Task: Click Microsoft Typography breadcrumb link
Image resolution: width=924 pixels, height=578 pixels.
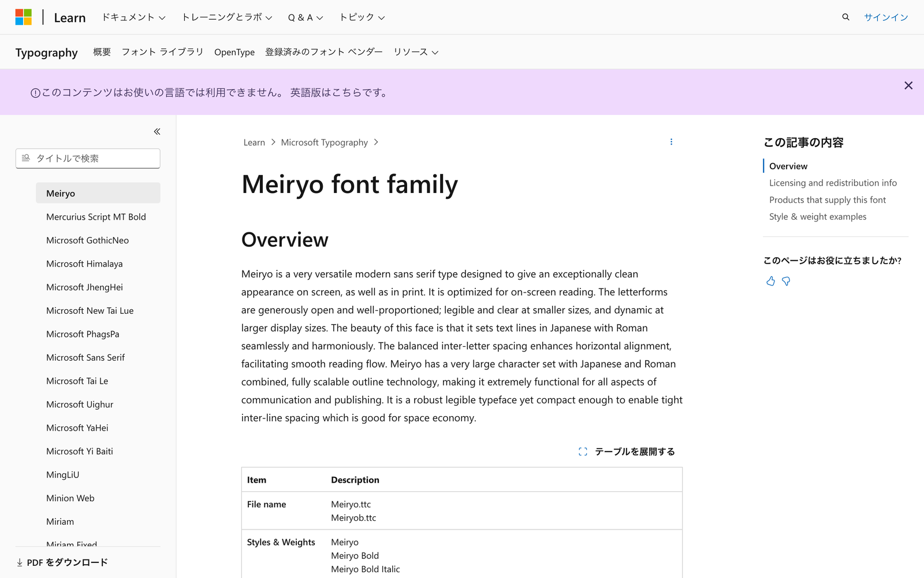Action: pyautogui.click(x=325, y=142)
